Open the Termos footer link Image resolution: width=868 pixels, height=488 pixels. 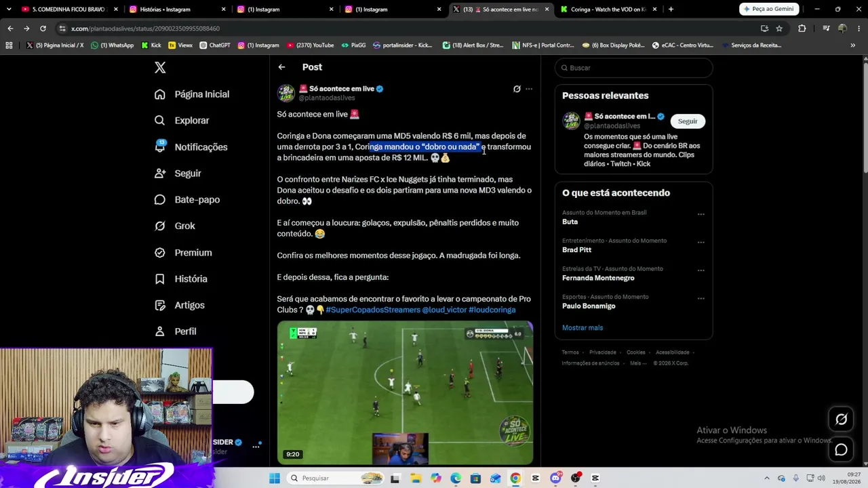tap(570, 352)
